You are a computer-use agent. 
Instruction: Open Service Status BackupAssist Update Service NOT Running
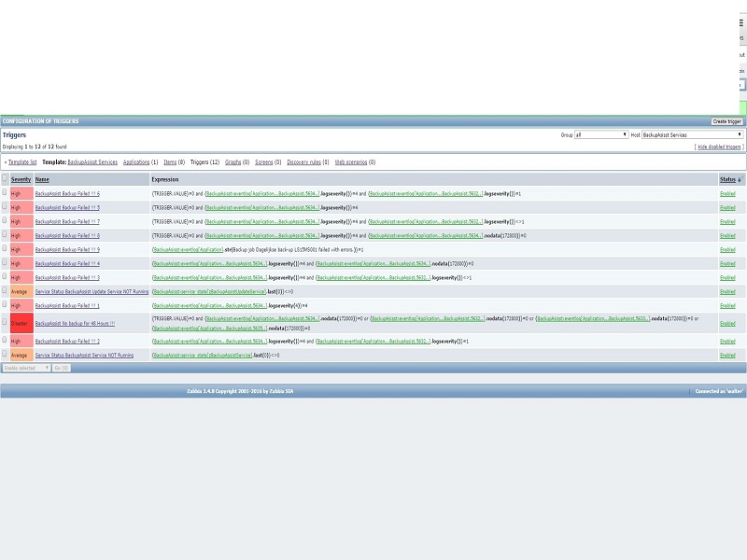[92, 291]
